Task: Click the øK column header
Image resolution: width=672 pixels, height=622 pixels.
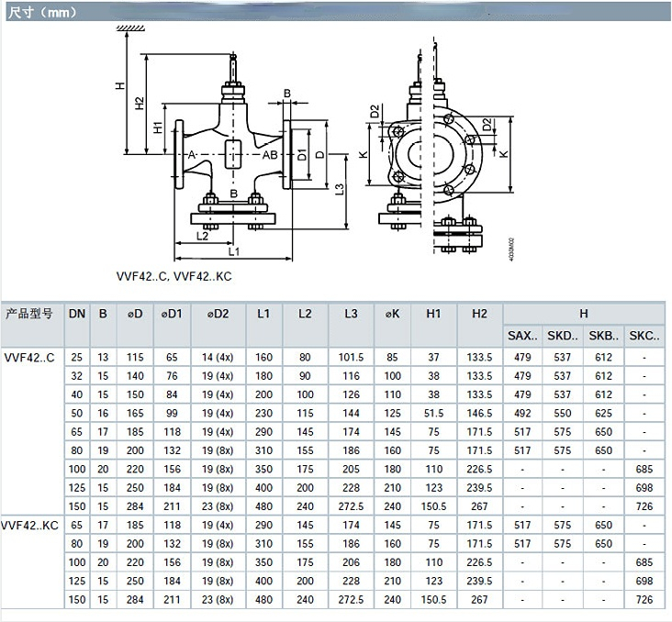Action: pyautogui.click(x=393, y=313)
